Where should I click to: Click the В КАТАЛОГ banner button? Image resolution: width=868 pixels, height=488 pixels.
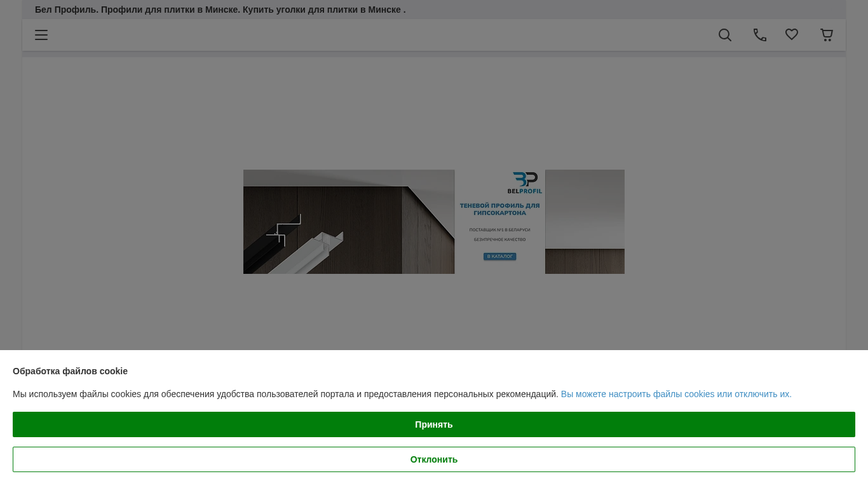tap(500, 256)
